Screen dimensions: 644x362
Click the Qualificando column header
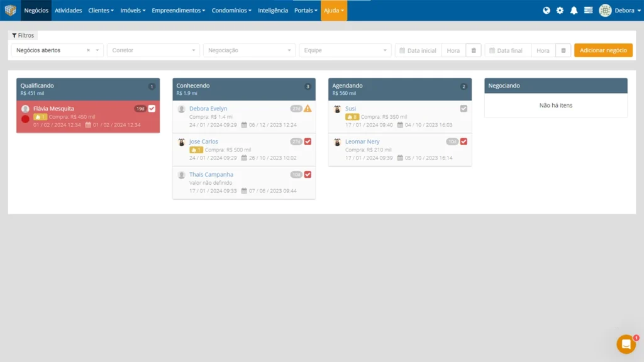click(x=88, y=89)
